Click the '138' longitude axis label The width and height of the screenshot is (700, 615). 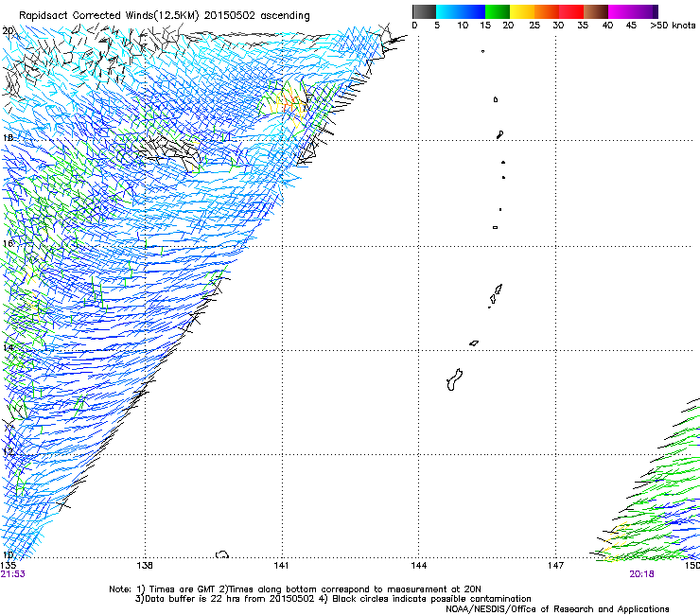coord(145,566)
